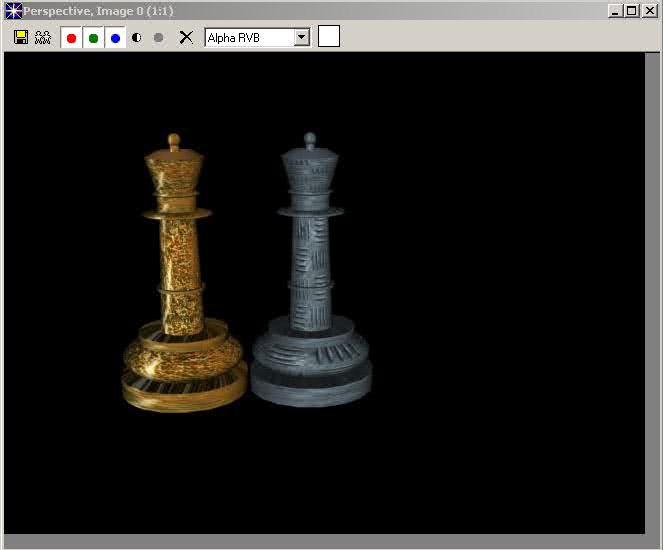Click the black background of the render
This screenshot has width=663, height=550.
coord(500,300)
